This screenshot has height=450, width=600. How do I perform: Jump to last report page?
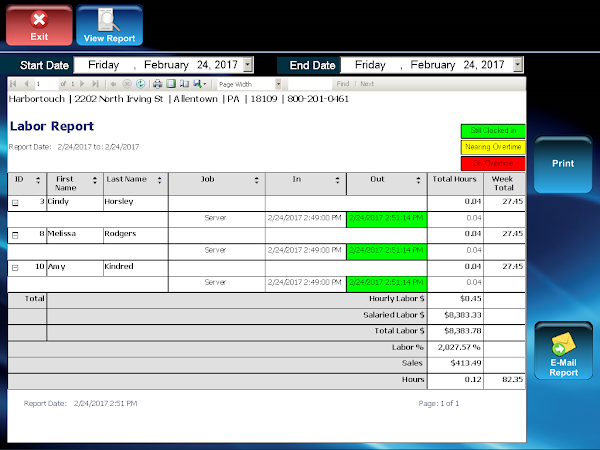95,84
